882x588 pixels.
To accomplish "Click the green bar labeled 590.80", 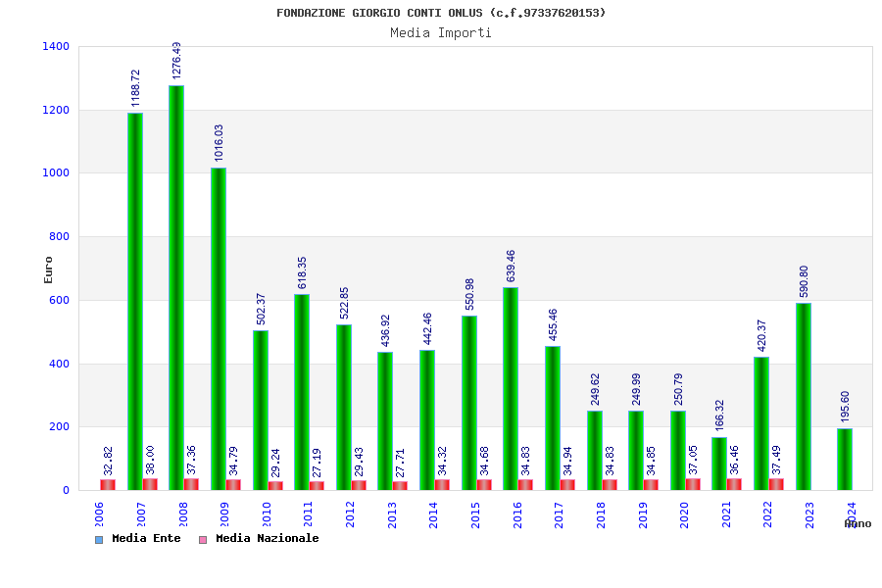I will click(804, 397).
